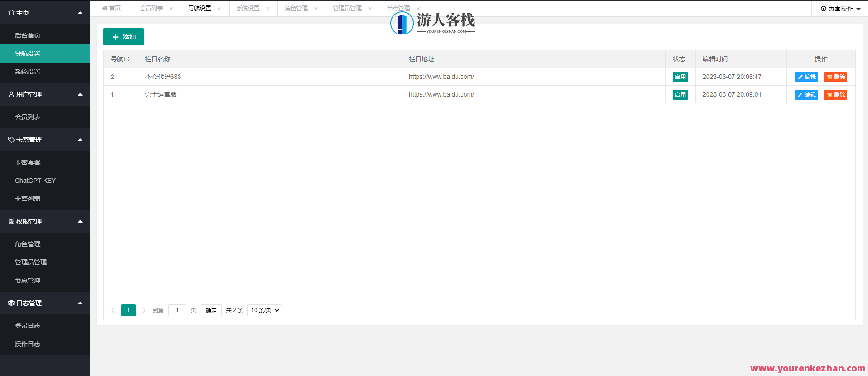The image size is (868, 376).
Task: Collapse the 日志管理 sidebar section
Action: [x=80, y=303]
